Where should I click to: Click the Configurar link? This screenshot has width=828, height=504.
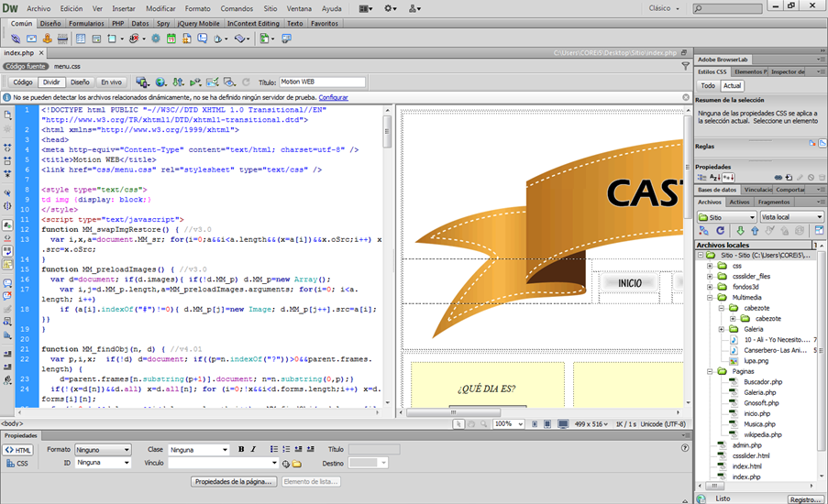click(333, 97)
